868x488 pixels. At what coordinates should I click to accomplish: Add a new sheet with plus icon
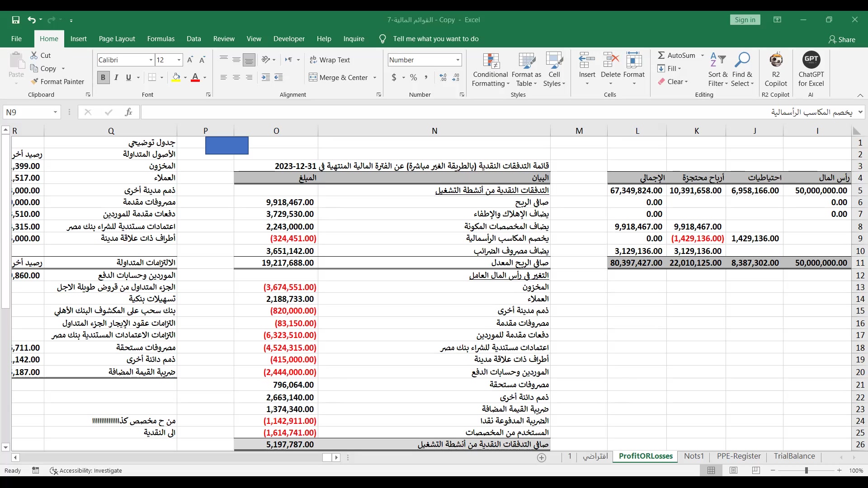point(542,458)
